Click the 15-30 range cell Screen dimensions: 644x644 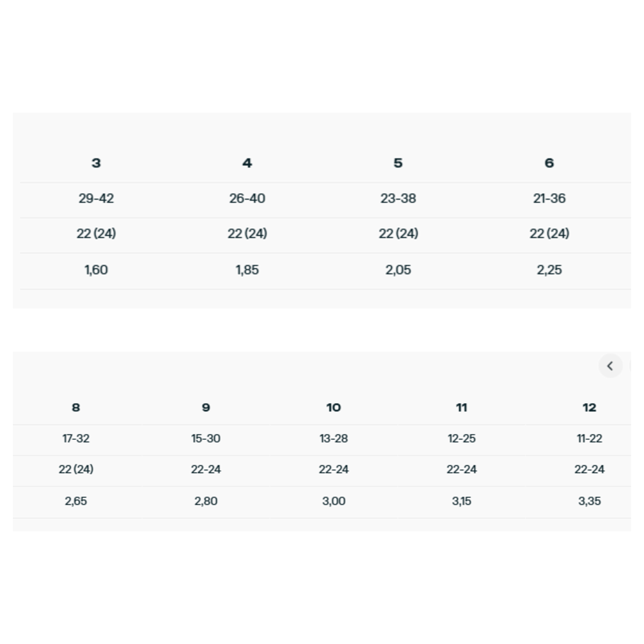tap(206, 438)
